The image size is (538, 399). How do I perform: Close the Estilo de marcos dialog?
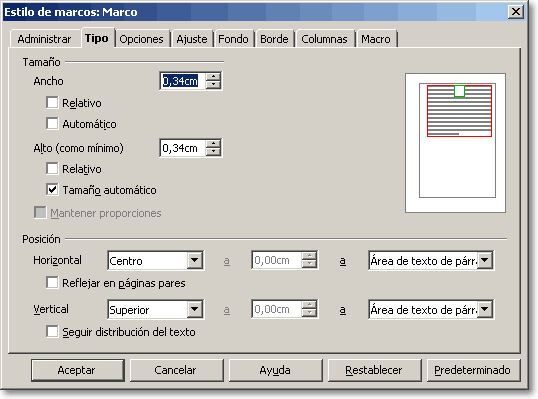516,12
